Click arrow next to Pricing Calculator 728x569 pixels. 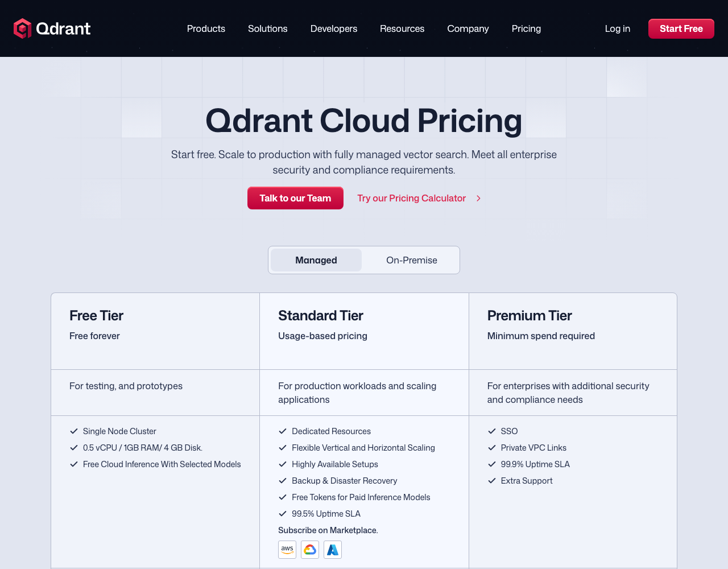(479, 198)
